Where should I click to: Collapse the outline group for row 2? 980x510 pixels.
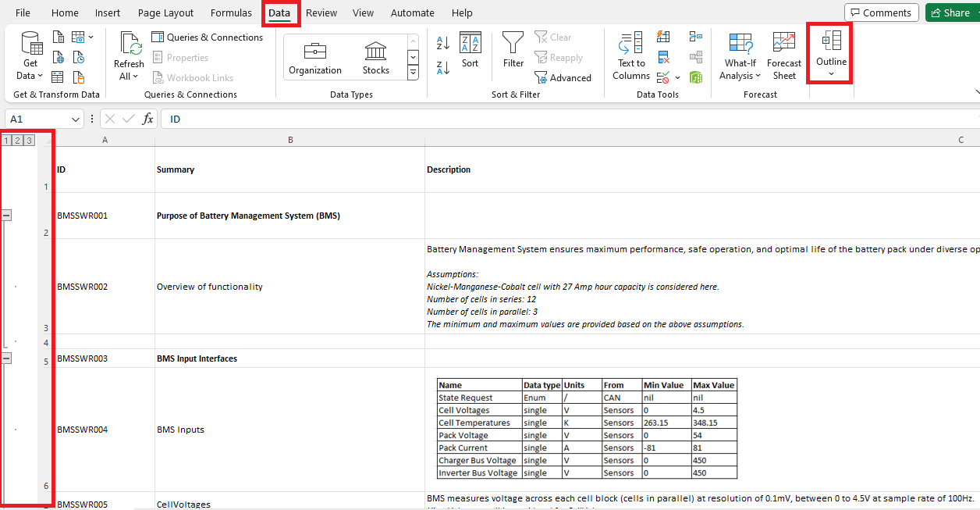(x=7, y=214)
